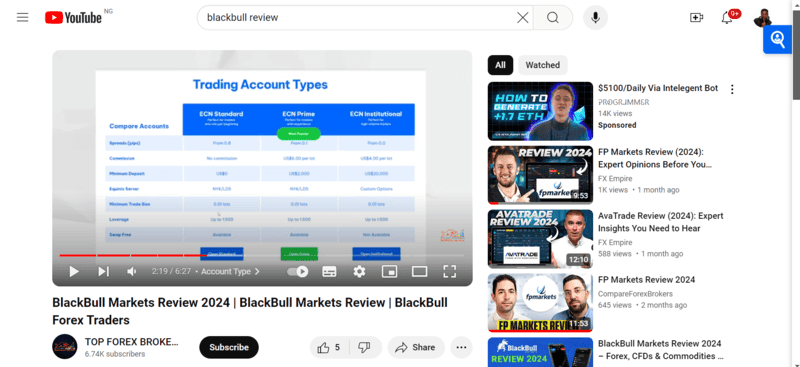Skip to next video
Viewport: 800px width, 367px height.
104,272
